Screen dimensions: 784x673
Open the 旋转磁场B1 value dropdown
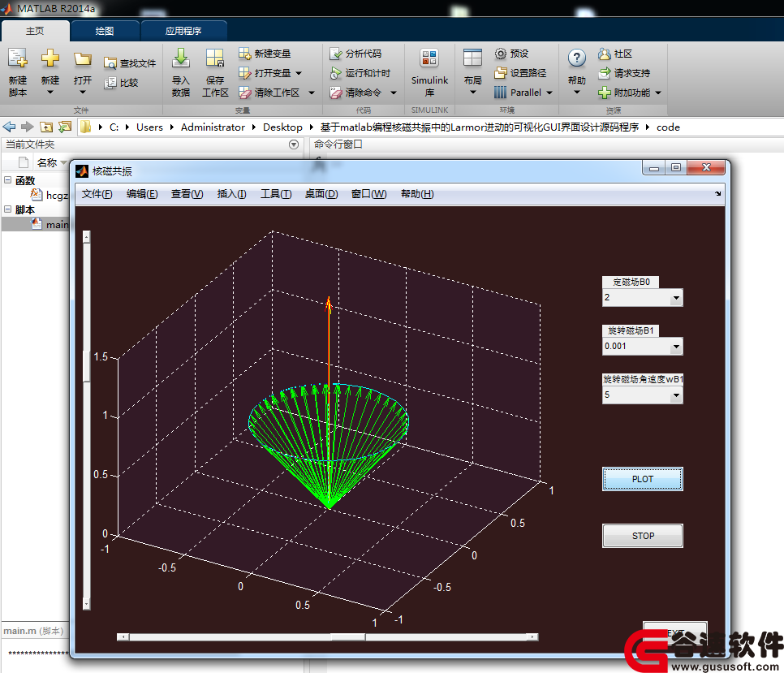pos(676,347)
